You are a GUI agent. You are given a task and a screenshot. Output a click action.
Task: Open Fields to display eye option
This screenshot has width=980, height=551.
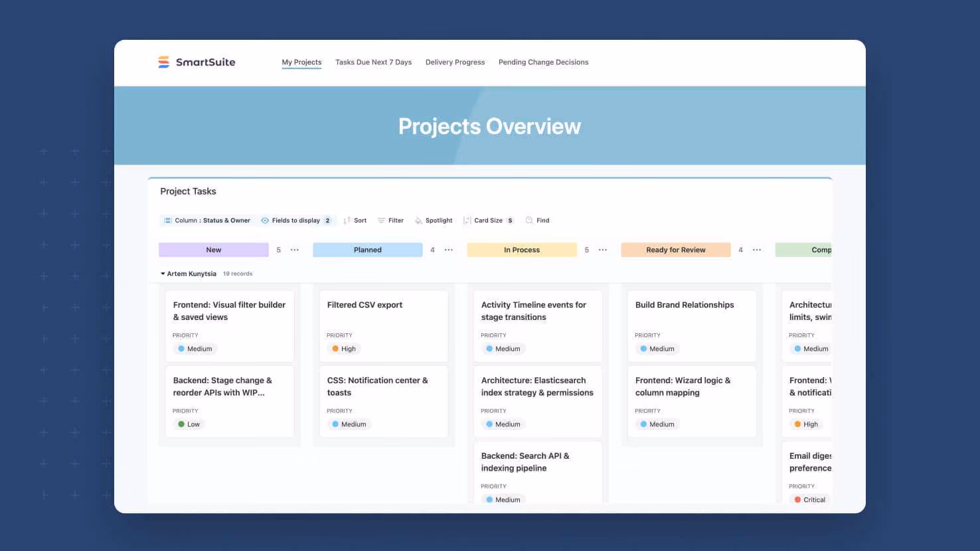click(296, 220)
